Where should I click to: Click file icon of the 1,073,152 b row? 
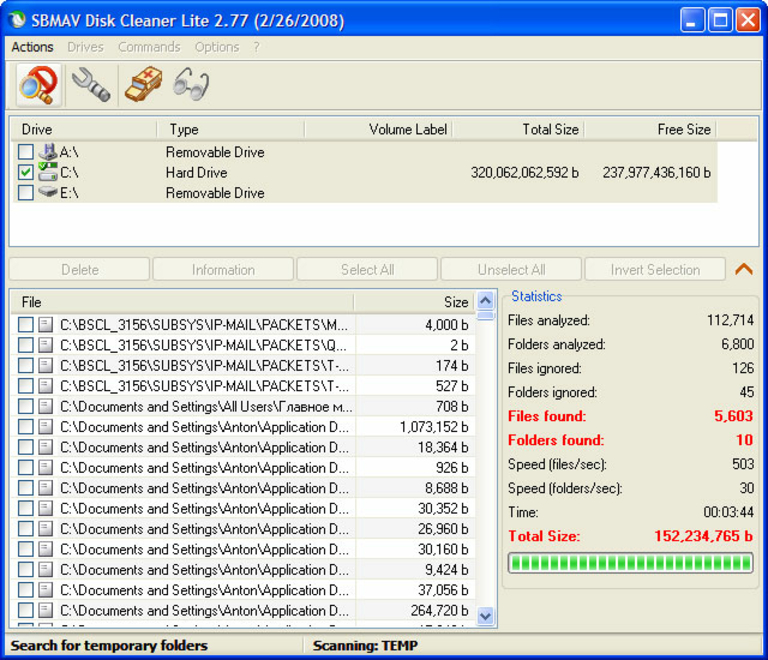(46, 426)
